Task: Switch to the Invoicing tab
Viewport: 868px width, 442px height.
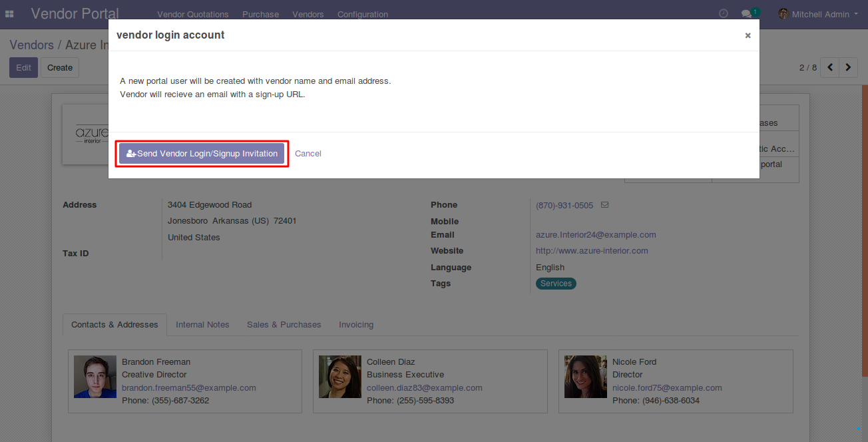Action: coord(356,325)
